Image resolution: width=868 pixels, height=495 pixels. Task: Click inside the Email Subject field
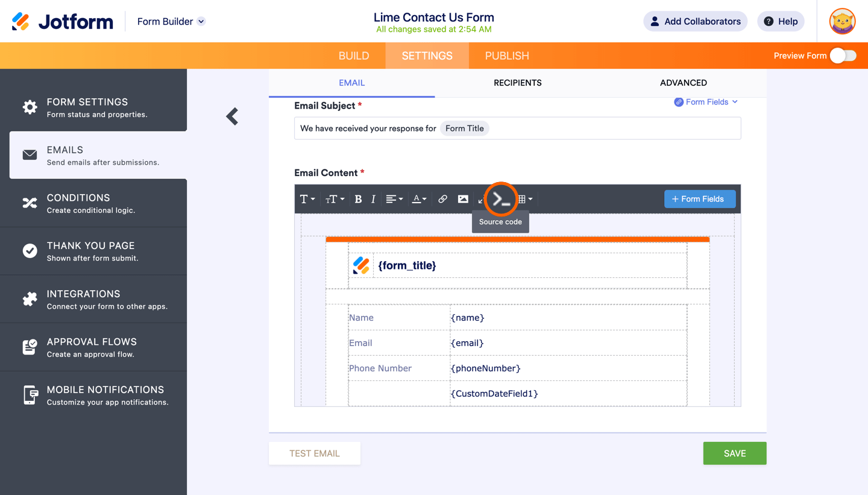[x=518, y=128]
